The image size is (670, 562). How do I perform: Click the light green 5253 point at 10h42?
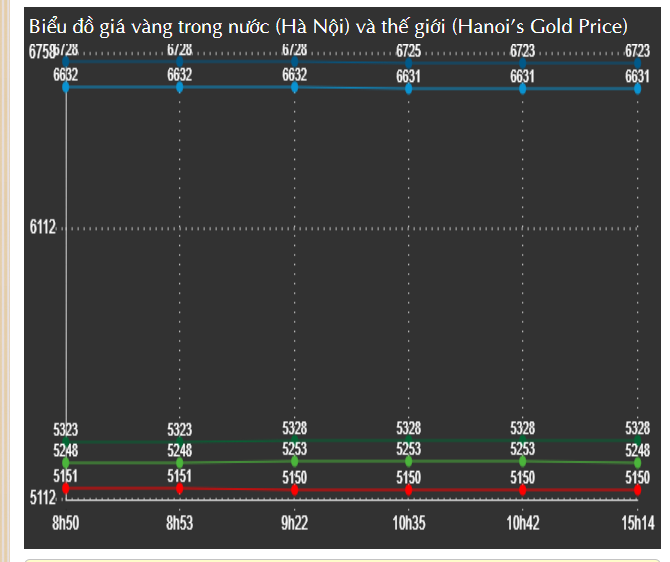(523, 461)
